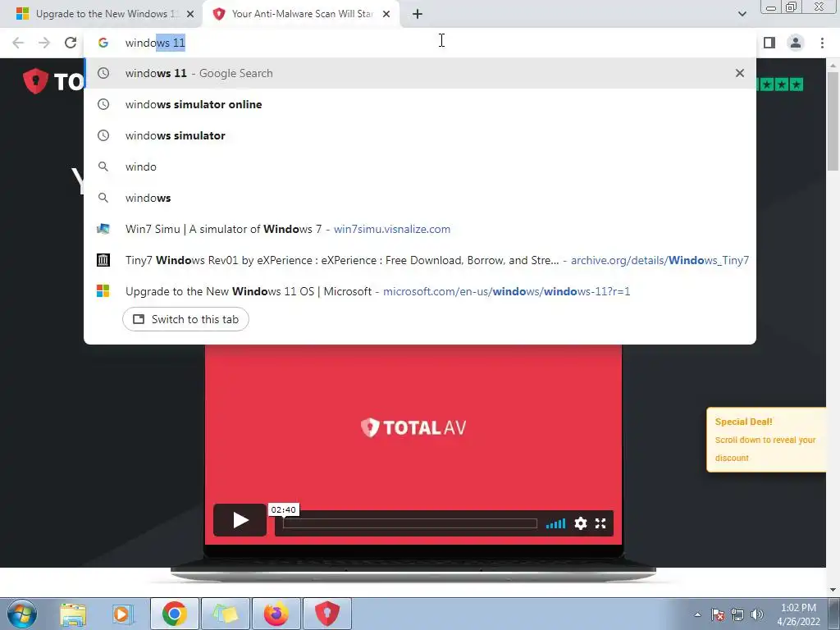Screen dimensions: 840x630
Task: Choose the windows simulator suggestion
Action: 420,135
